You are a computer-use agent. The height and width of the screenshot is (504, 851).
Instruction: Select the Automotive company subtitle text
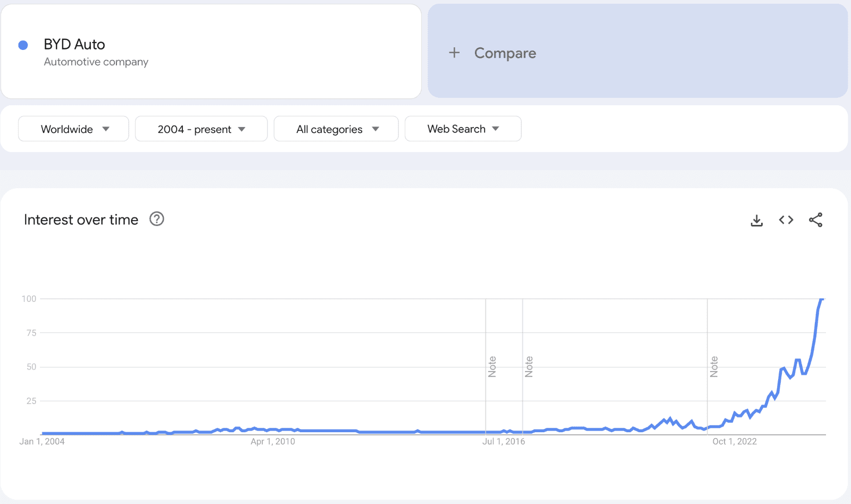96,62
